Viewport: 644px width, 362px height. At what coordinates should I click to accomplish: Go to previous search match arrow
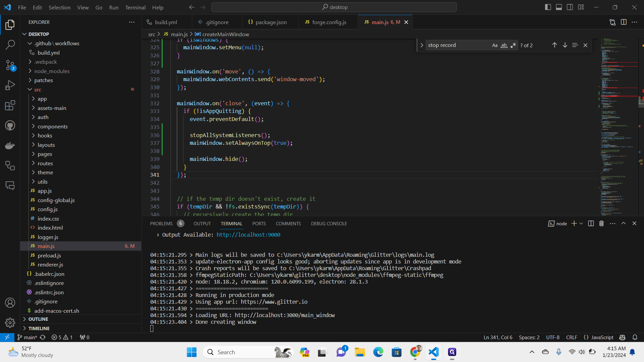(x=554, y=45)
